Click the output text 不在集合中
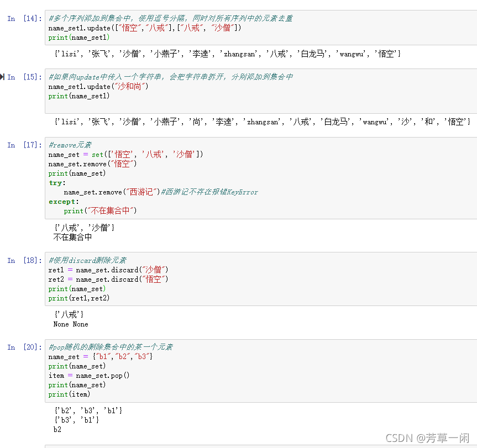This screenshot has height=448, width=477. tap(73, 237)
